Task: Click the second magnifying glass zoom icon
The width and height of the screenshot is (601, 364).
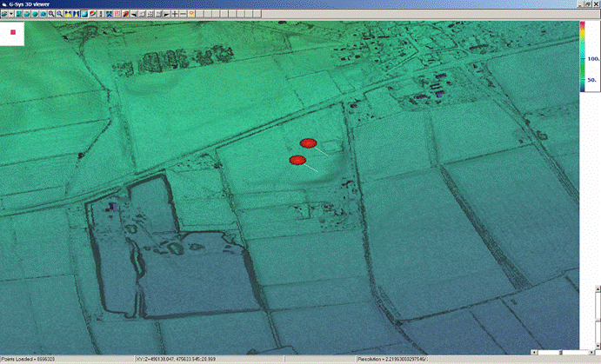Action: pyautogui.click(x=58, y=14)
